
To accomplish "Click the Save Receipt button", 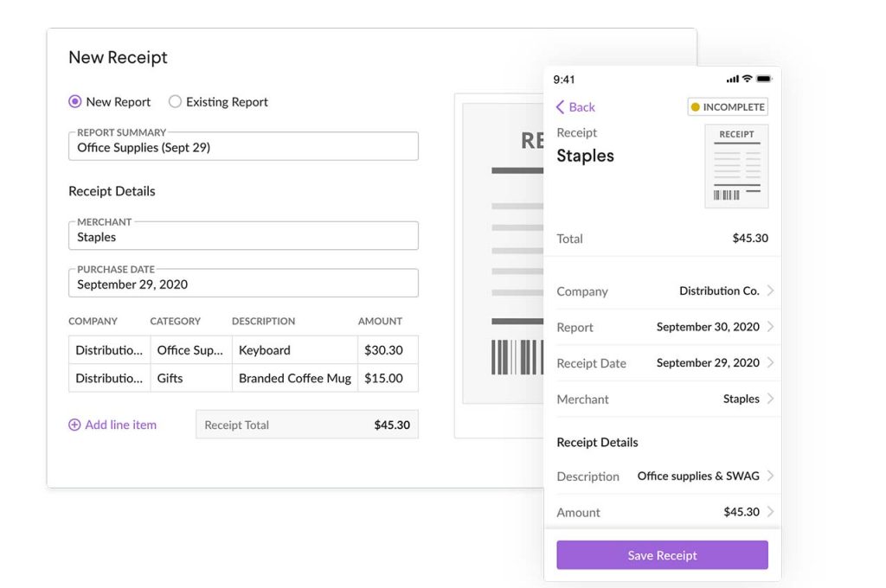I will [662, 555].
